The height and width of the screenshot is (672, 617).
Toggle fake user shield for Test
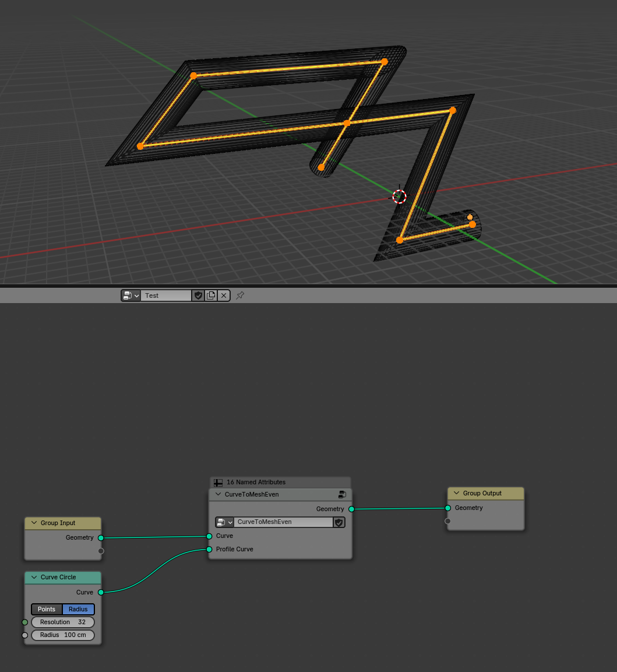click(x=198, y=295)
